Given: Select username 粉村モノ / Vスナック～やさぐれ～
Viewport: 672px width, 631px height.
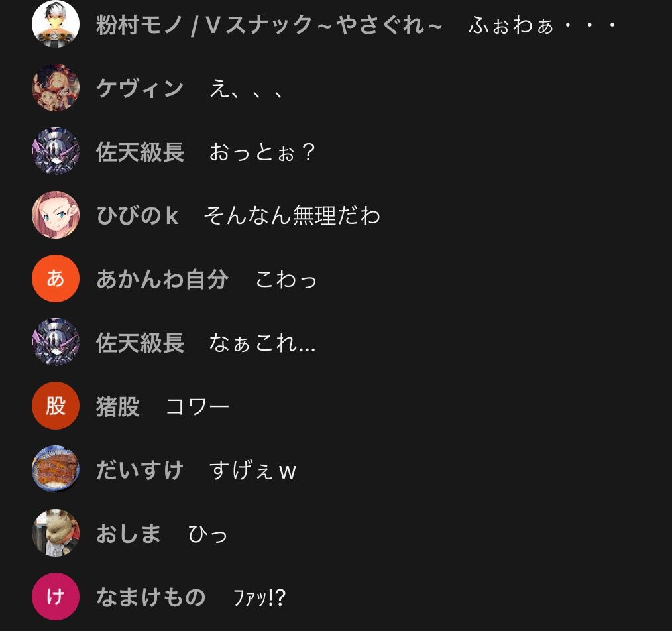Looking at the screenshot, I should pos(269,25).
